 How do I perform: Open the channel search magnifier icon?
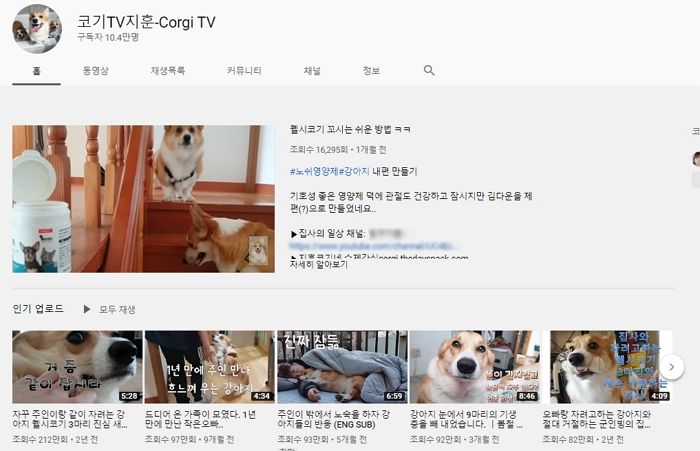pos(429,71)
